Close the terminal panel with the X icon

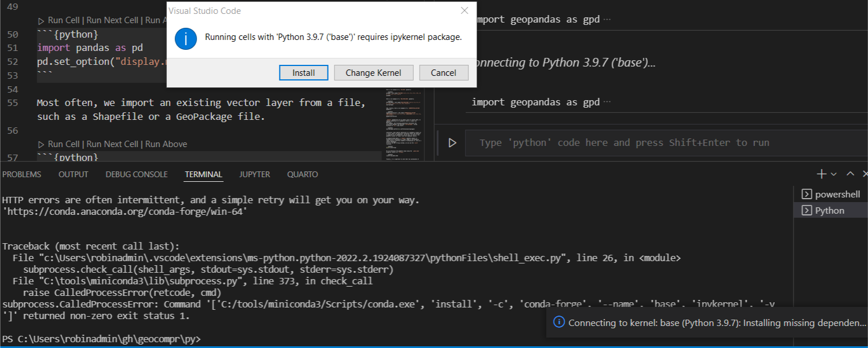coord(865,174)
